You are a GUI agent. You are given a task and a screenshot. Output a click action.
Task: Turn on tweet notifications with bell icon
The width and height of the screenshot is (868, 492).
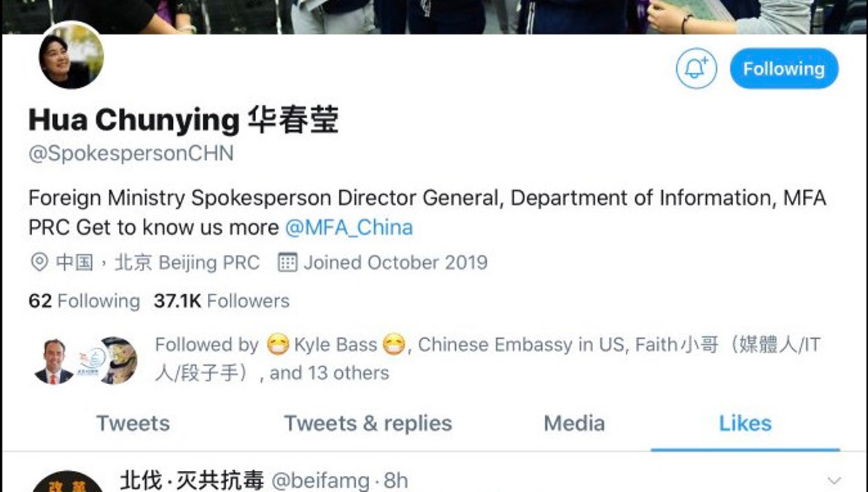click(x=696, y=69)
